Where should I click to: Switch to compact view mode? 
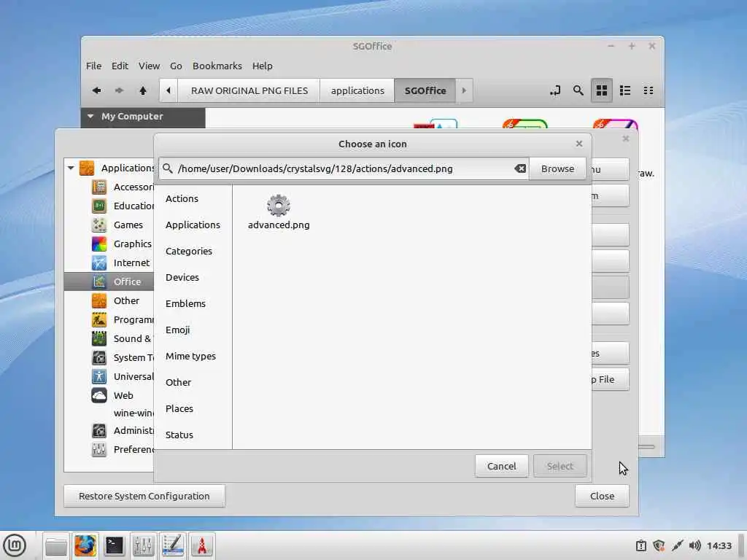pos(649,90)
